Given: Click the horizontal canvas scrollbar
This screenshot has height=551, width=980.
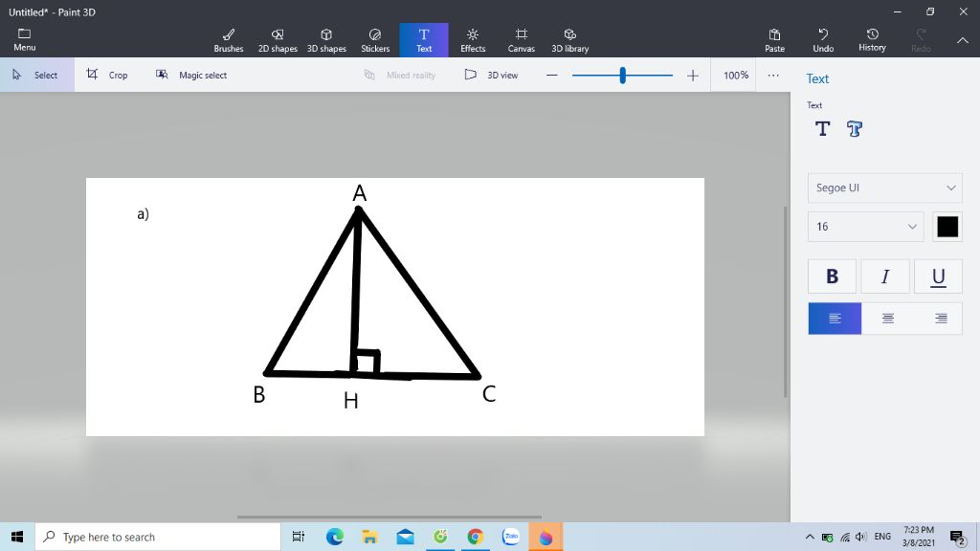Looking at the screenshot, I should pyautogui.click(x=389, y=518).
